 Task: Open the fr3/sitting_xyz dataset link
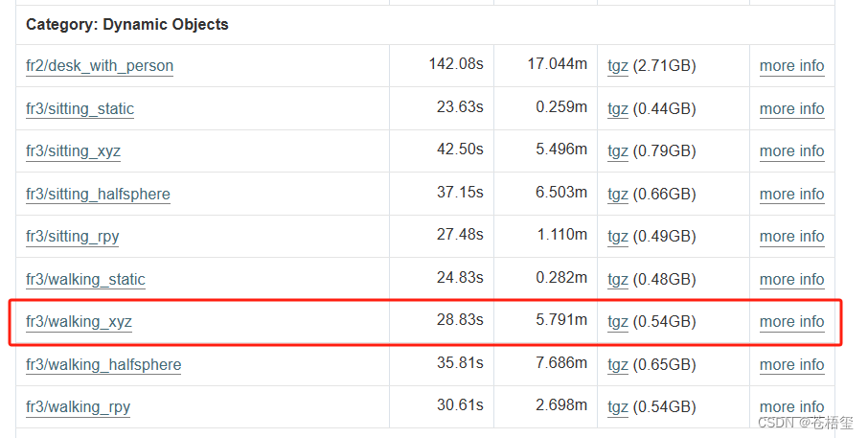click(x=73, y=151)
